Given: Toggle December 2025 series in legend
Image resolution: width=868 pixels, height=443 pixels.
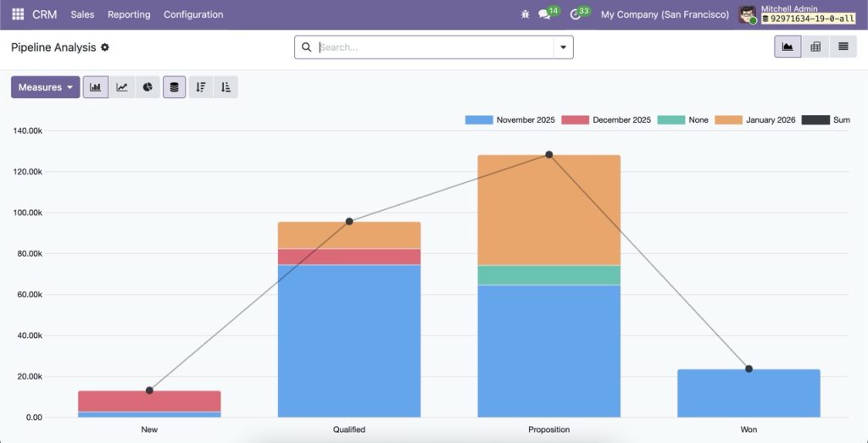Looking at the screenshot, I should point(607,120).
